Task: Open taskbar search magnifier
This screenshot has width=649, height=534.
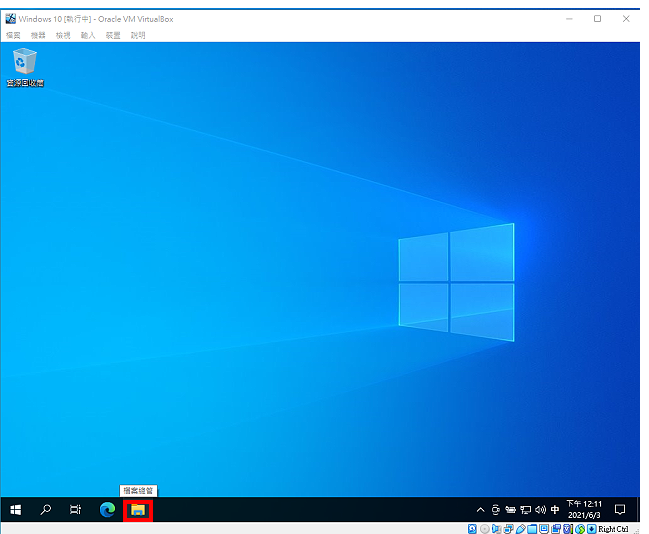Action: tap(46, 510)
